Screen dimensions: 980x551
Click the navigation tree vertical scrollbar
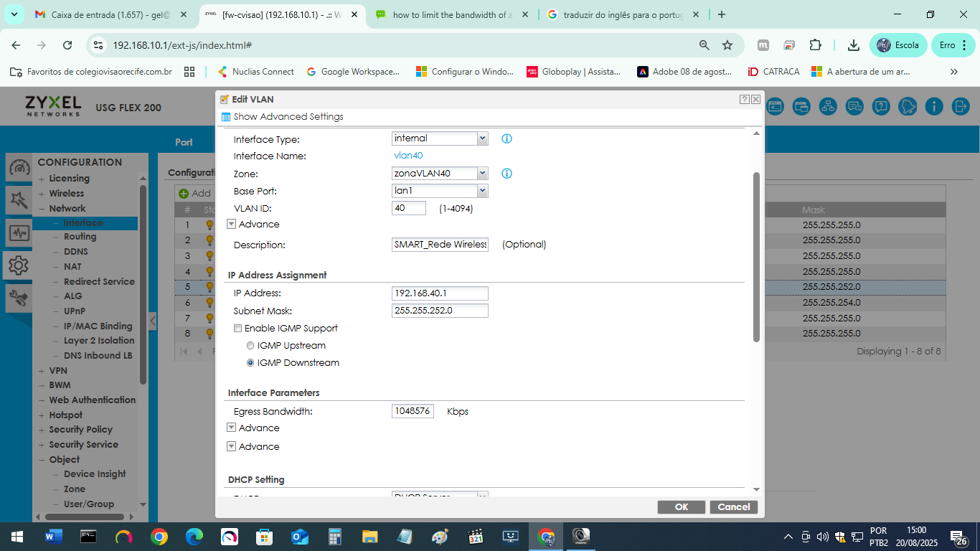tap(143, 283)
